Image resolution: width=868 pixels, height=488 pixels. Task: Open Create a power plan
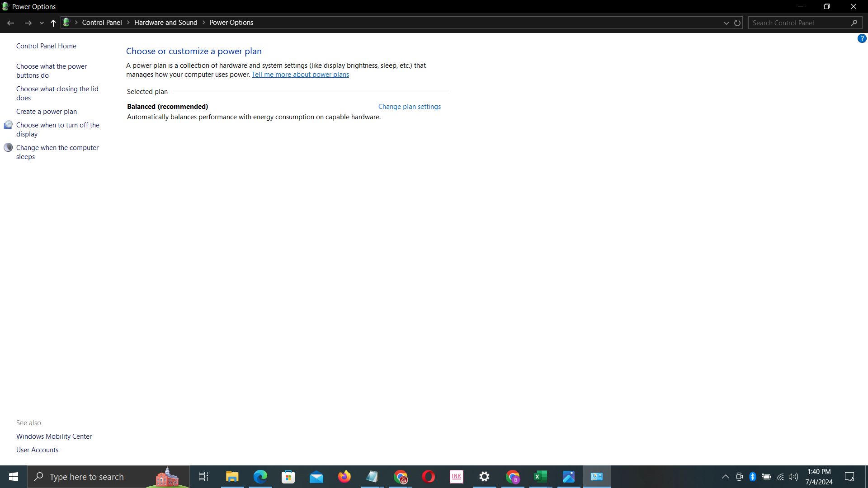click(47, 112)
